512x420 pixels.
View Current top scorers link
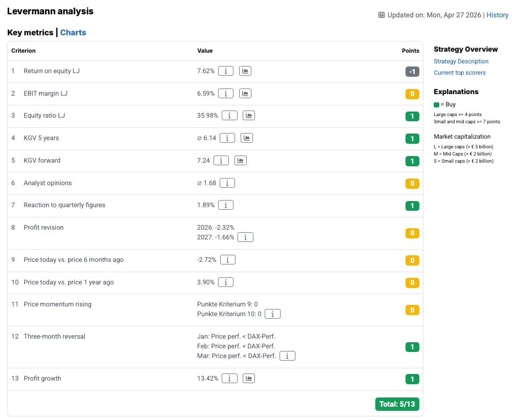pyautogui.click(x=459, y=73)
